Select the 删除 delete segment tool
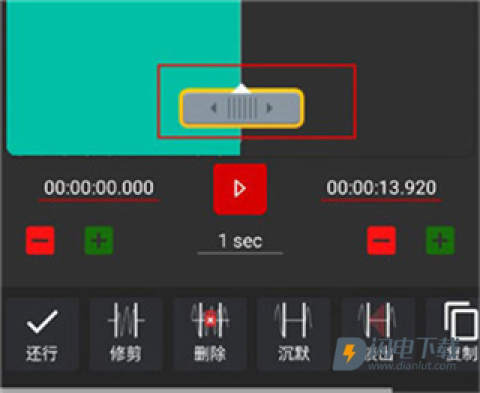This screenshot has width=480, height=393. point(210,333)
